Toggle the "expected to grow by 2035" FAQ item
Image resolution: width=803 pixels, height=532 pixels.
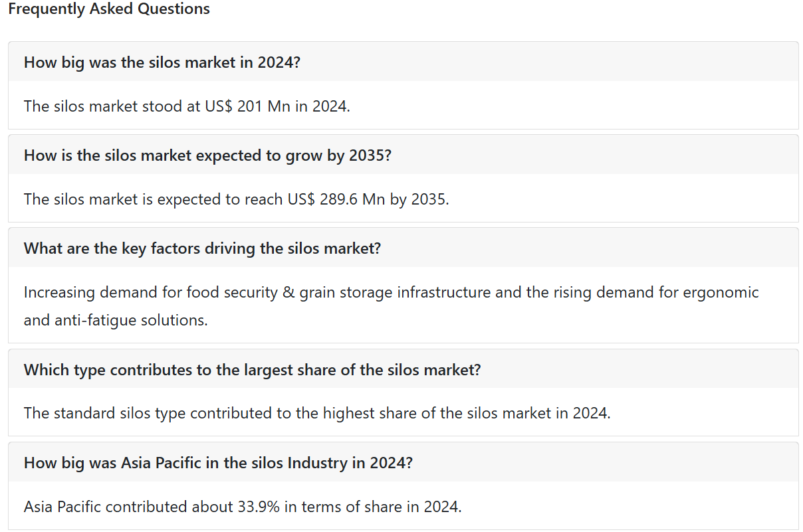point(403,155)
